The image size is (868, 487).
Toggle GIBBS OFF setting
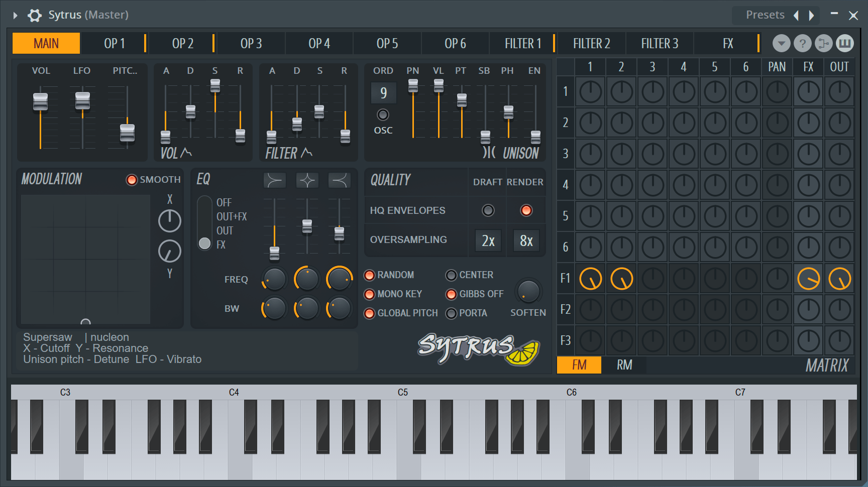[451, 294]
